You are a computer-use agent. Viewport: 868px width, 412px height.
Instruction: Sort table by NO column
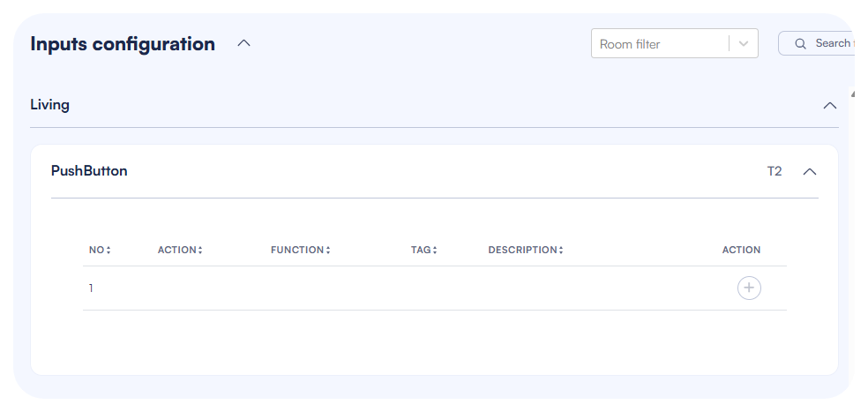[x=100, y=250]
